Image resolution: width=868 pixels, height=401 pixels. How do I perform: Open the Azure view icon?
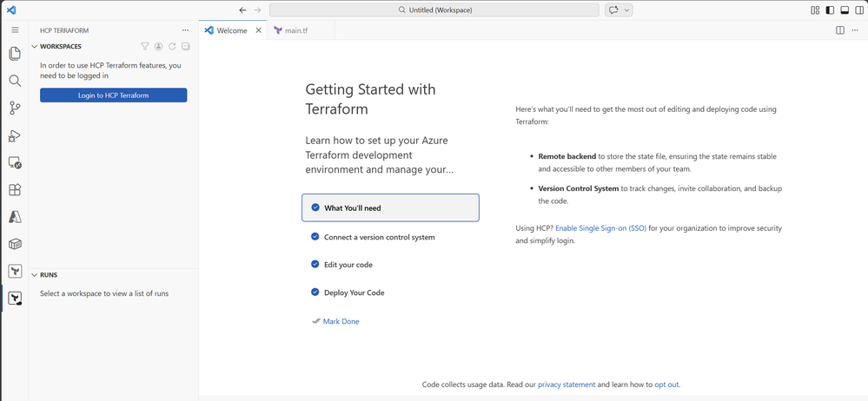click(15, 217)
